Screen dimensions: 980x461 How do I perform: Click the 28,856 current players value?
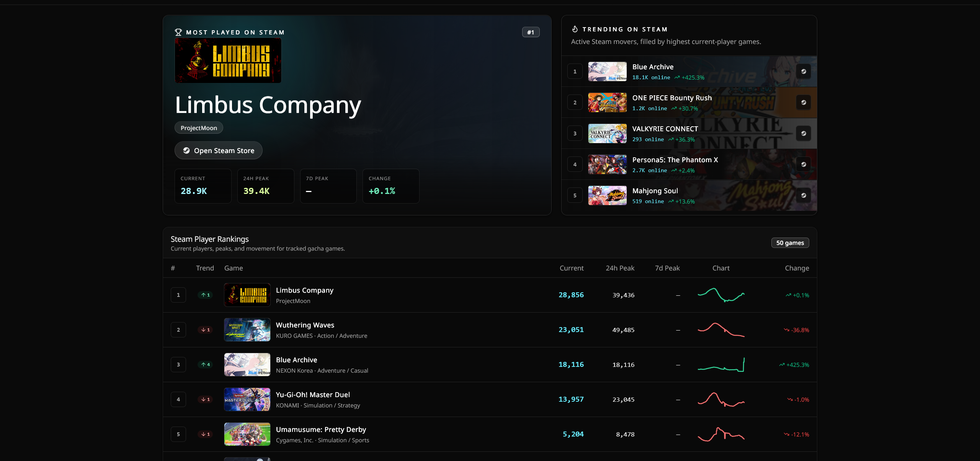571,295
